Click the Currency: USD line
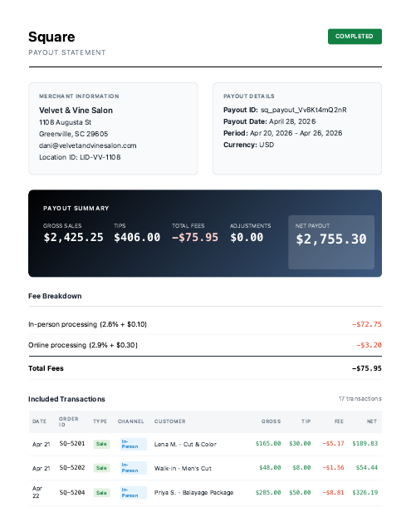This screenshot has width=411, height=532. [249, 145]
